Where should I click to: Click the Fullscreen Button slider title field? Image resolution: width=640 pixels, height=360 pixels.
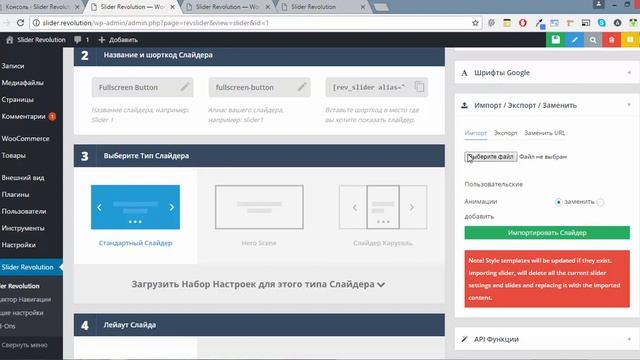(x=142, y=87)
